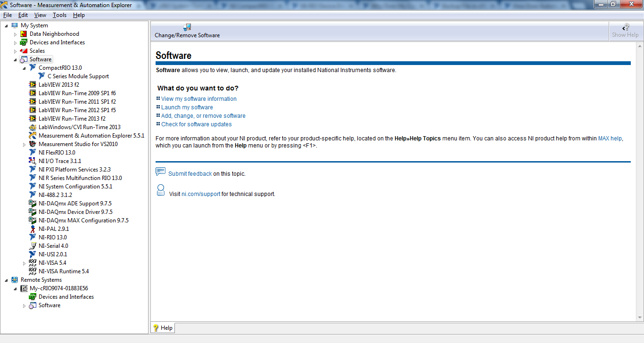Image resolution: width=644 pixels, height=343 pixels.
Task: Follow the Launch my software link
Action: point(187,107)
